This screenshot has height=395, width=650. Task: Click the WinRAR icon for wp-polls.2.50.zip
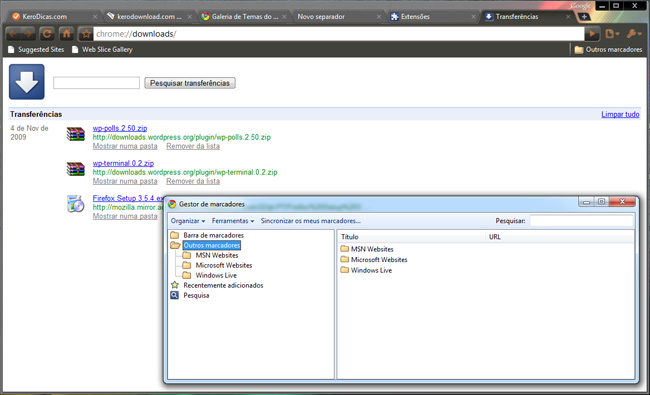(x=75, y=134)
